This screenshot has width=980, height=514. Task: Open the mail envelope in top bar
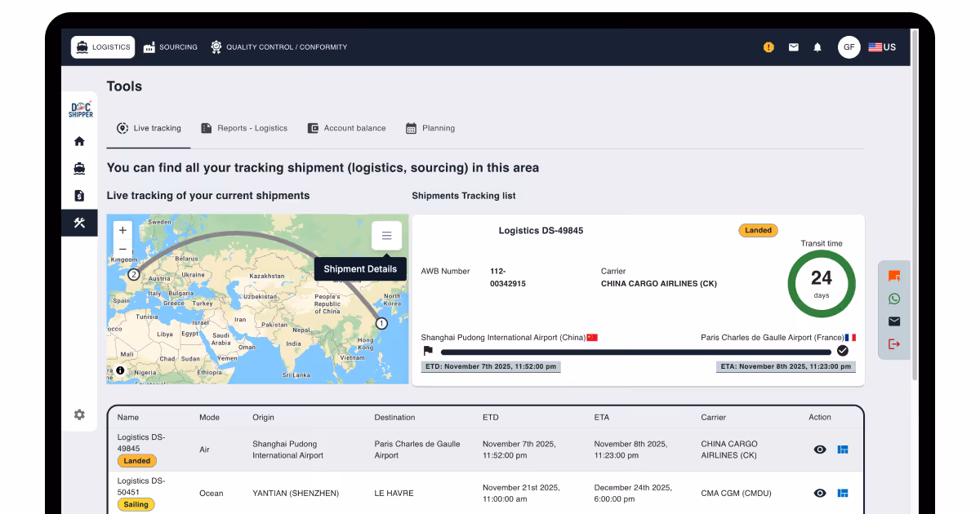coord(793,47)
